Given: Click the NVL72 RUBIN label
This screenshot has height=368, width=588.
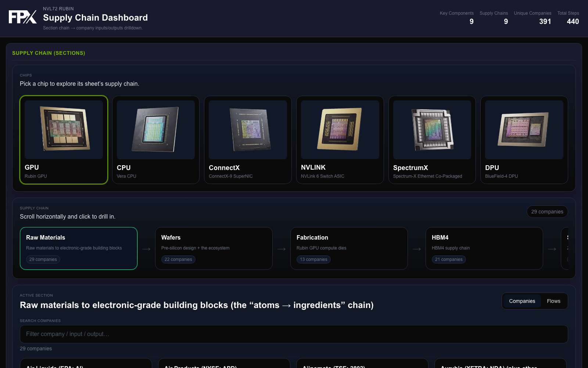Looking at the screenshot, I should pyautogui.click(x=58, y=8).
